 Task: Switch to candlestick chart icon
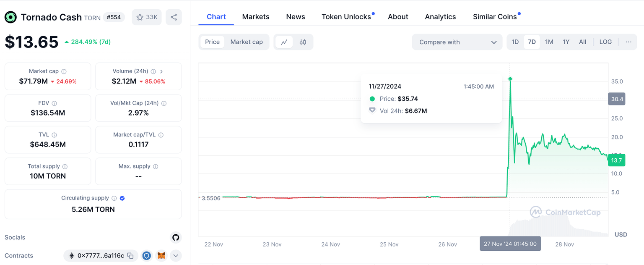303,42
